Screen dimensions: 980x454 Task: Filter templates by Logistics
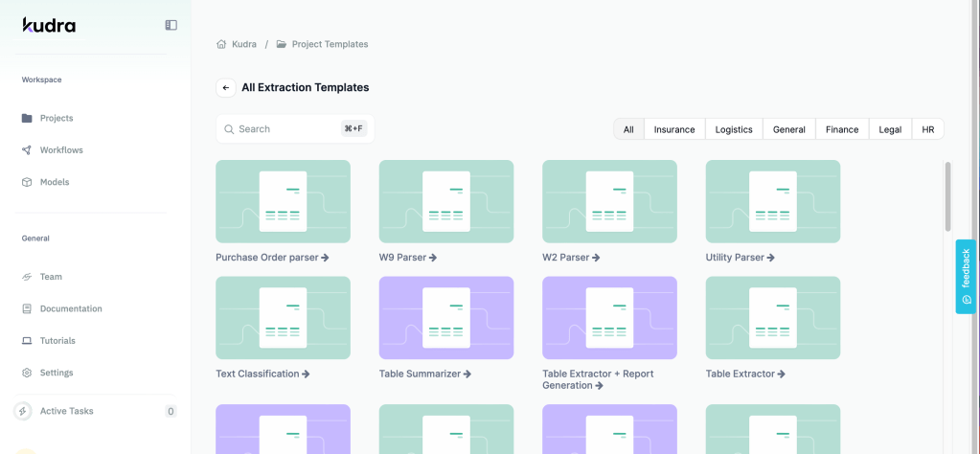coord(734,129)
